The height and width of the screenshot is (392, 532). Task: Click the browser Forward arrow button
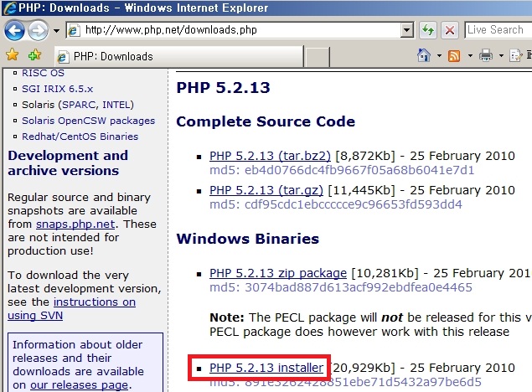[x=38, y=30]
